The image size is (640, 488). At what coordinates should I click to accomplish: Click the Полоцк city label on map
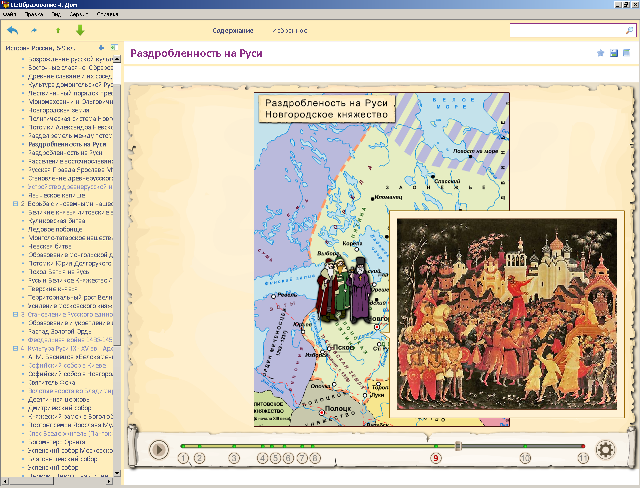tap(338, 408)
